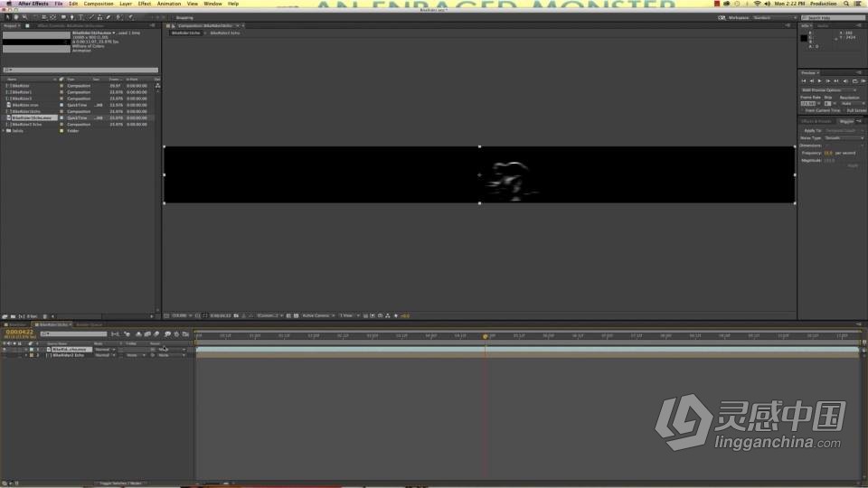This screenshot has height=488, width=868.
Task: Toggle viewer transparency grid icon
Action: [x=297, y=316]
